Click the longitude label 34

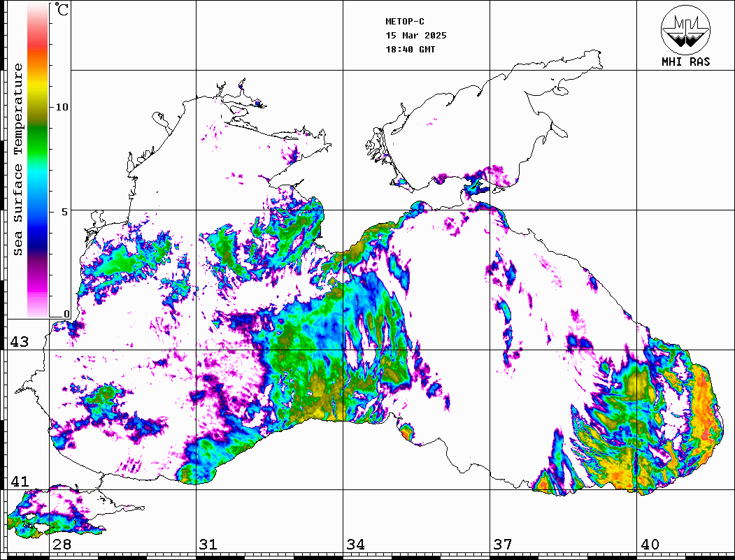[355, 544]
